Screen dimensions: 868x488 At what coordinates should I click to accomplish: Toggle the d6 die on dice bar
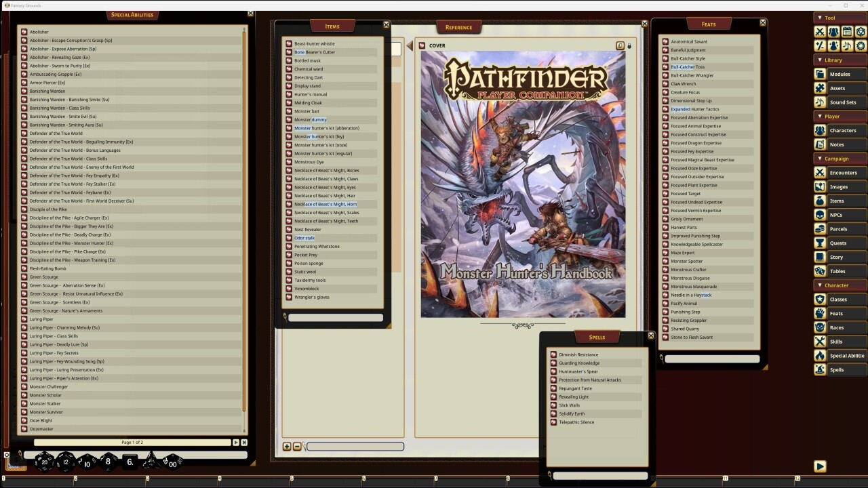[129, 462]
